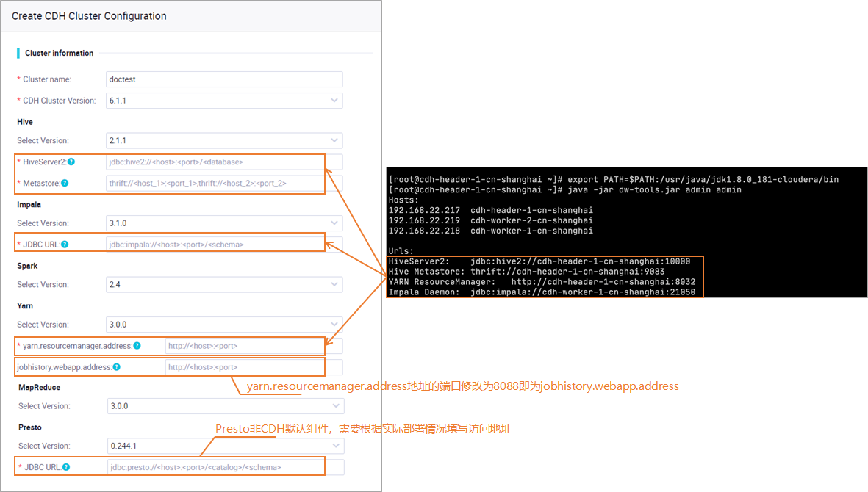Focus the Cluster name field
The width and height of the screenshot is (868, 492).
(x=224, y=79)
